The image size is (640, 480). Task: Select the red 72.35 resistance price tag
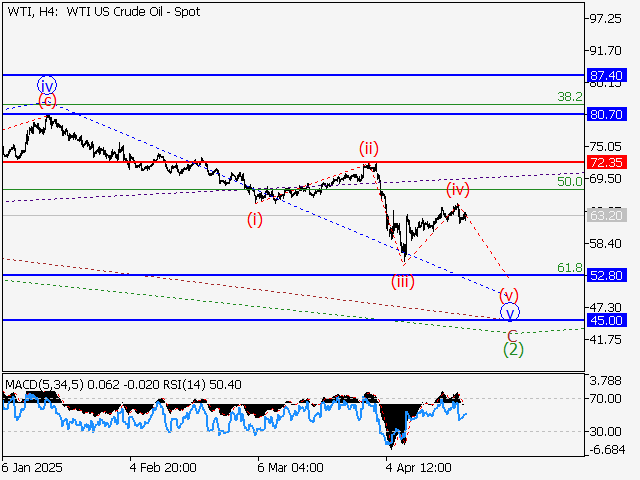pyautogui.click(x=607, y=162)
